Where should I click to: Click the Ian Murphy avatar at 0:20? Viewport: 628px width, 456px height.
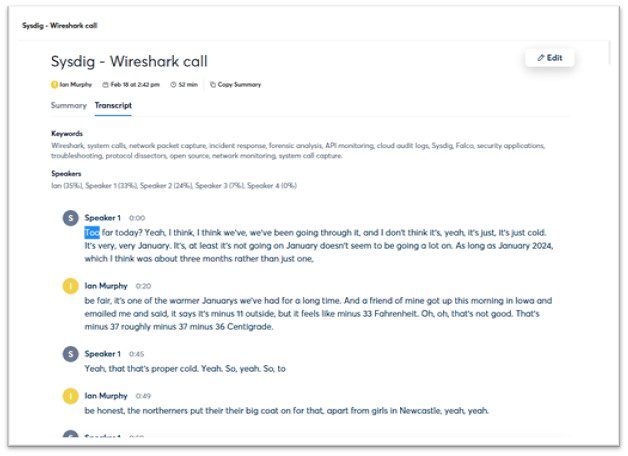pyautogui.click(x=70, y=286)
